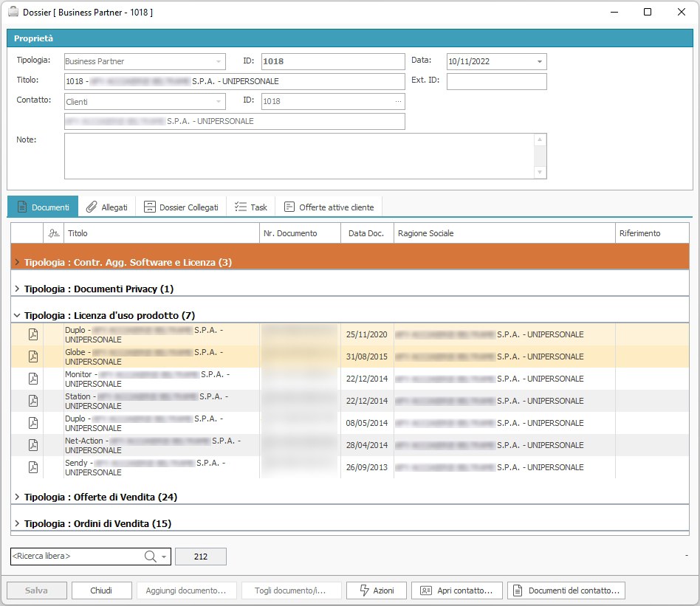The height and width of the screenshot is (606, 700).
Task: Expand the Ordini di Vendita group
Action: [17, 523]
